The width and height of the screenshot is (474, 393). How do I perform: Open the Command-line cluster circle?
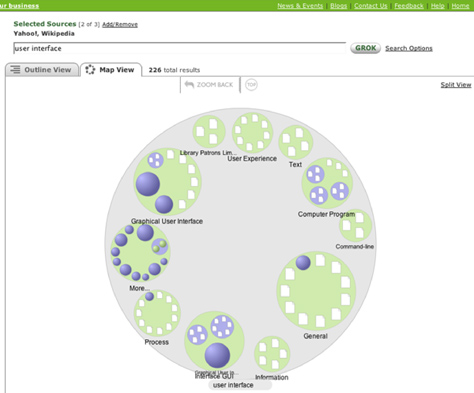pos(356,226)
